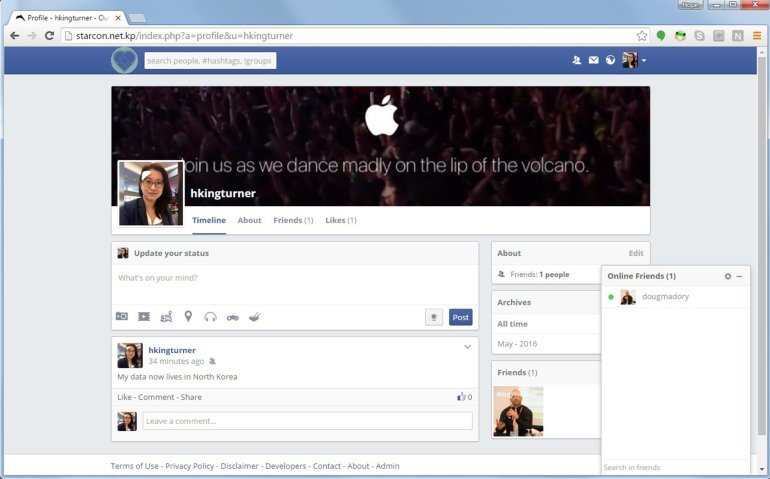The image size is (770, 479).
Task: Attach a video with the film icon
Action: pyautogui.click(x=144, y=316)
